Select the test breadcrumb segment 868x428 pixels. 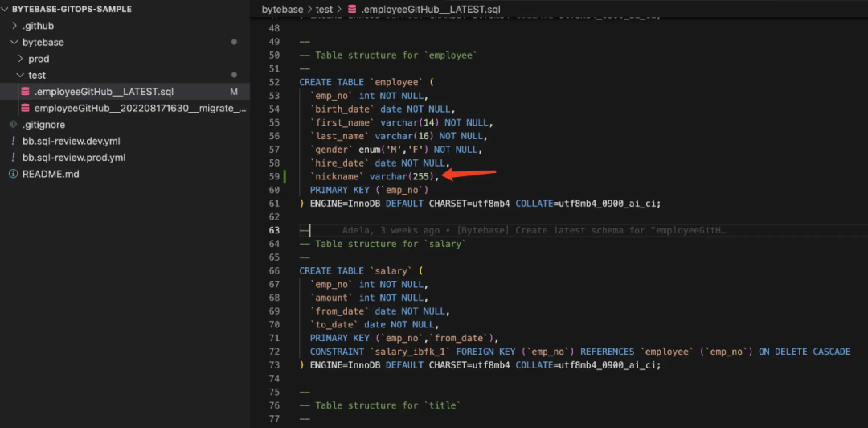tap(324, 10)
